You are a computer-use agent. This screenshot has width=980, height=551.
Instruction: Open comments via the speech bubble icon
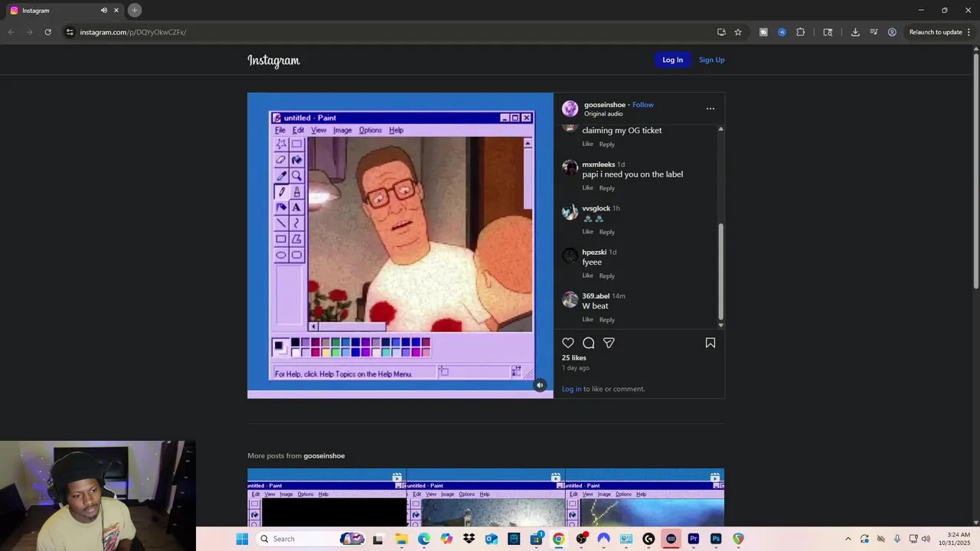pyautogui.click(x=589, y=343)
